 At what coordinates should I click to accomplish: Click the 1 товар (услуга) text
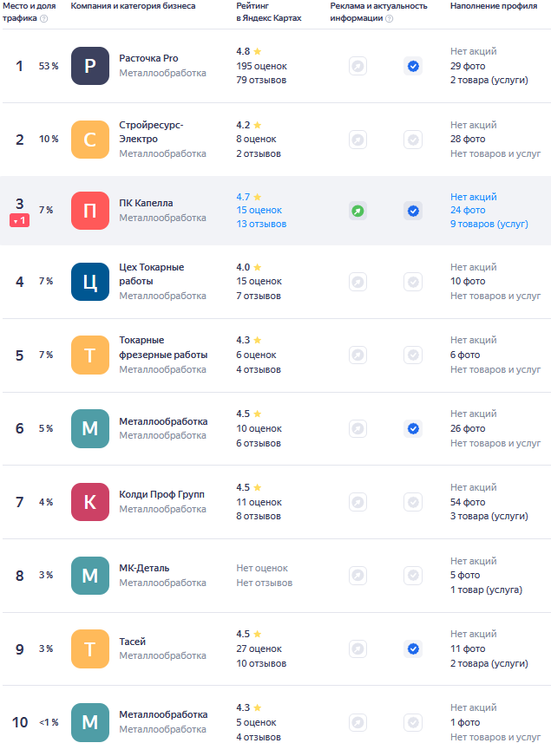(x=486, y=590)
